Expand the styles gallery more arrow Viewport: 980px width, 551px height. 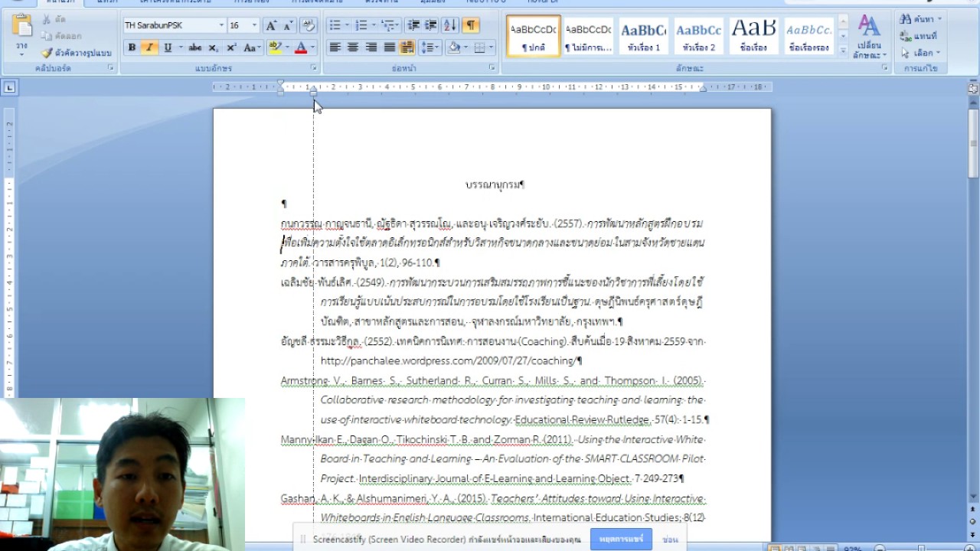843,51
